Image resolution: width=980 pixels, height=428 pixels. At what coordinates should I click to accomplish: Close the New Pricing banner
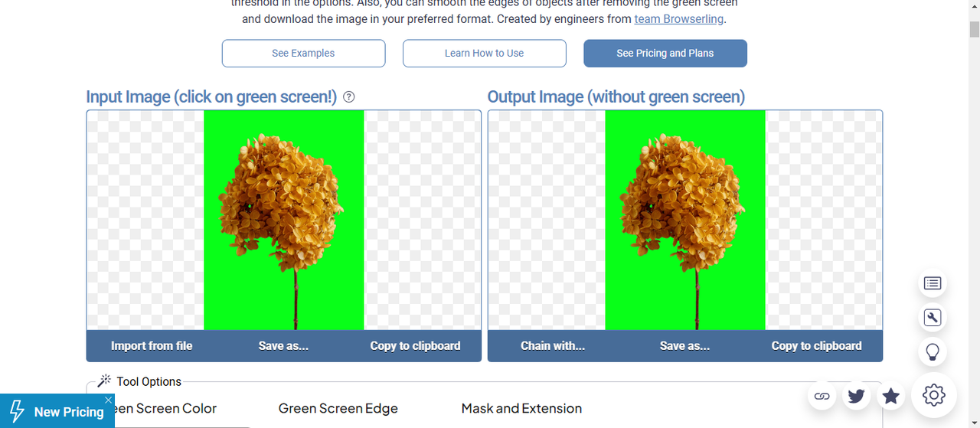pos(109,400)
